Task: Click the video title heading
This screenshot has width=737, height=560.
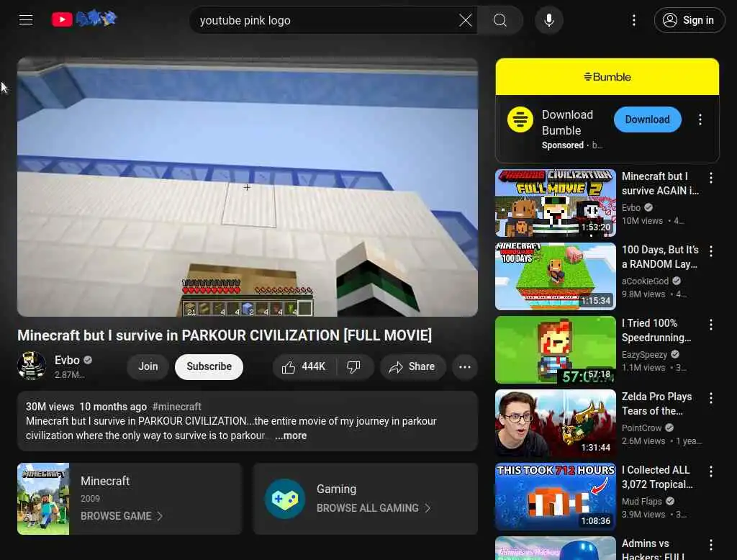Action: [x=225, y=335]
